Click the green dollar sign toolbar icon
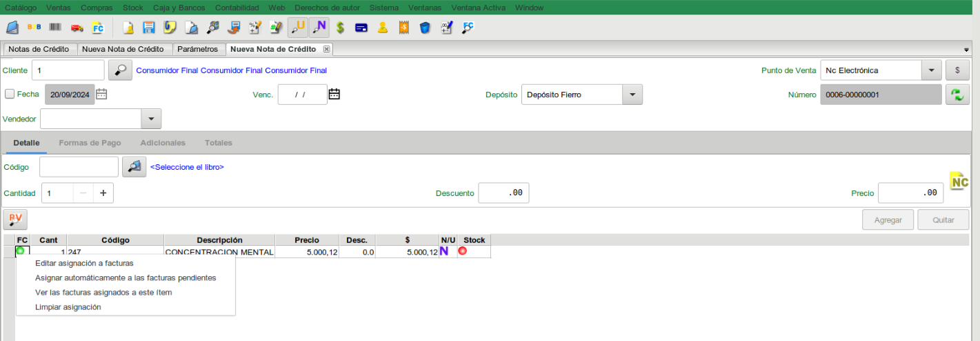Viewport: 980px width, 341px height. tap(340, 28)
